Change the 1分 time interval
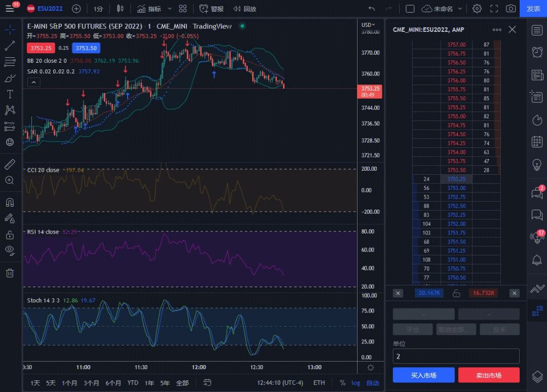The width and height of the screenshot is (547, 392). pos(98,9)
